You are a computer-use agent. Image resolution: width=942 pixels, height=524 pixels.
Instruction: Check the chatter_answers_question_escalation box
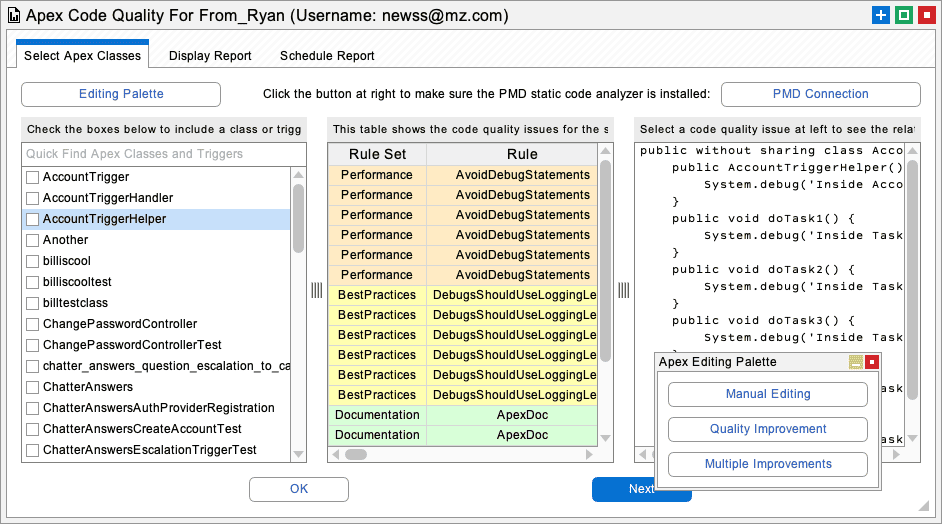(32, 367)
